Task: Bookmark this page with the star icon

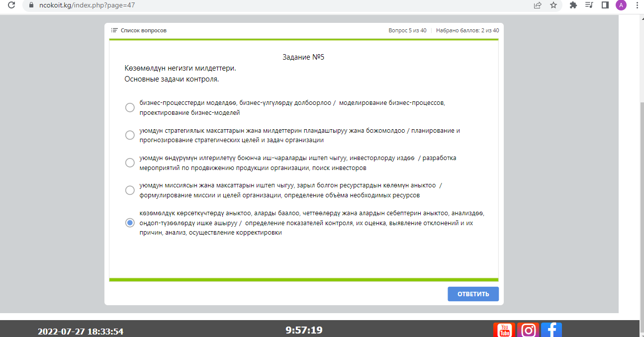Action: [553, 5]
